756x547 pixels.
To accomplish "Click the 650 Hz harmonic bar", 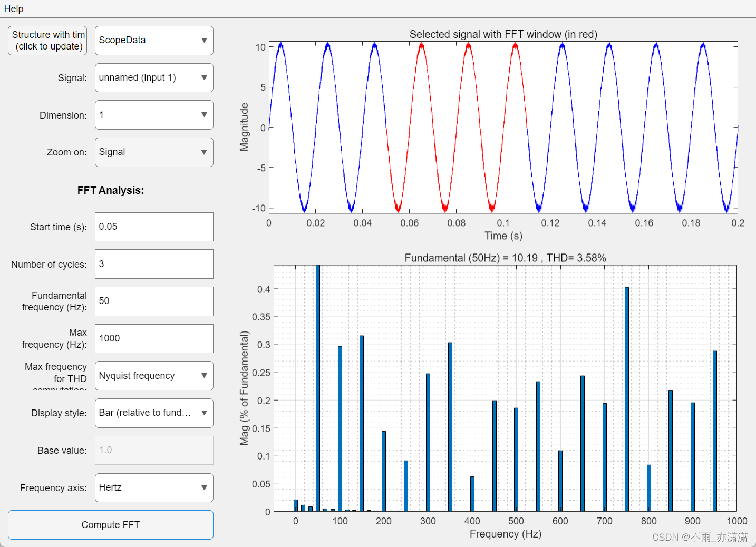I will tap(583, 444).
